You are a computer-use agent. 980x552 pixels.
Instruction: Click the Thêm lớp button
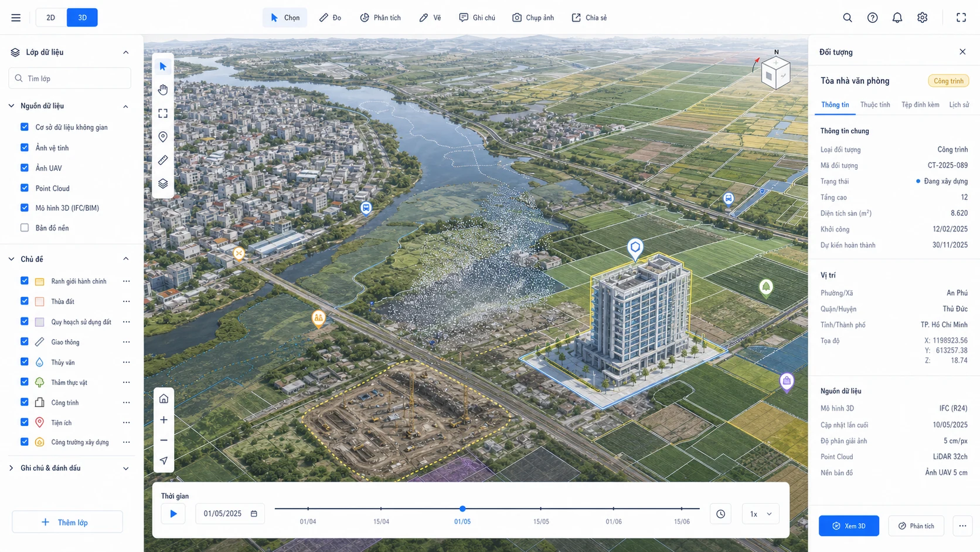[67, 522]
